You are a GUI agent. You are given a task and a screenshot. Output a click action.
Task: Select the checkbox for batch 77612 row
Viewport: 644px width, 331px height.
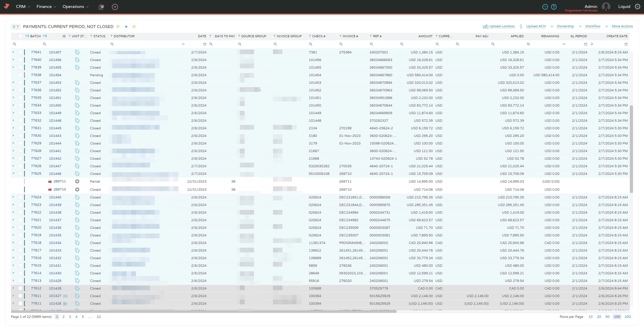point(20,288)
